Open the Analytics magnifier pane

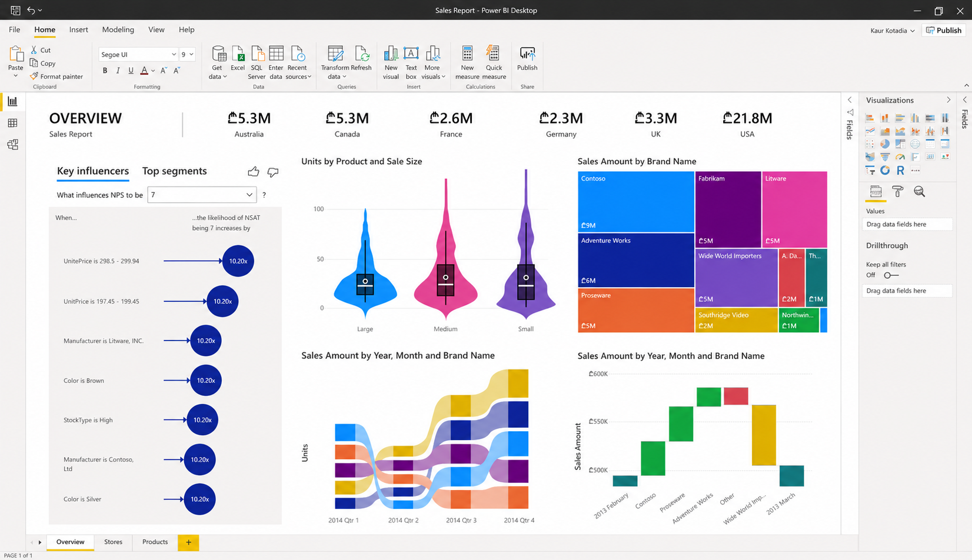(x=919, y=192)
